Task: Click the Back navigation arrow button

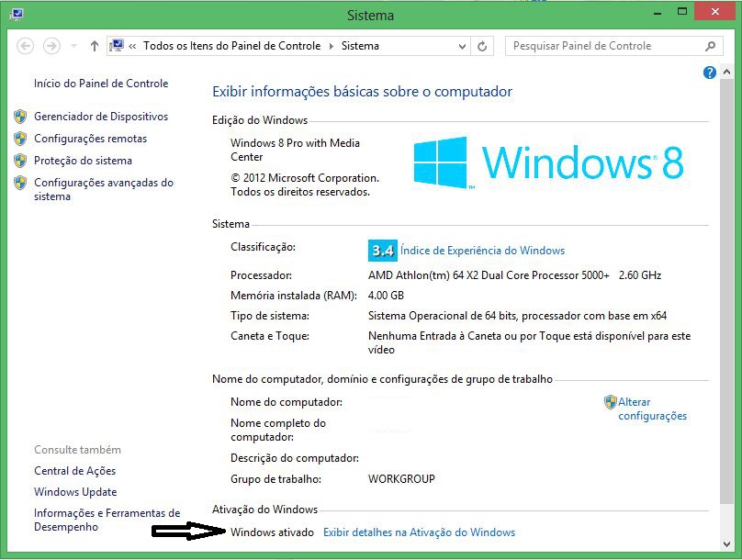Action: click(25, 46)
